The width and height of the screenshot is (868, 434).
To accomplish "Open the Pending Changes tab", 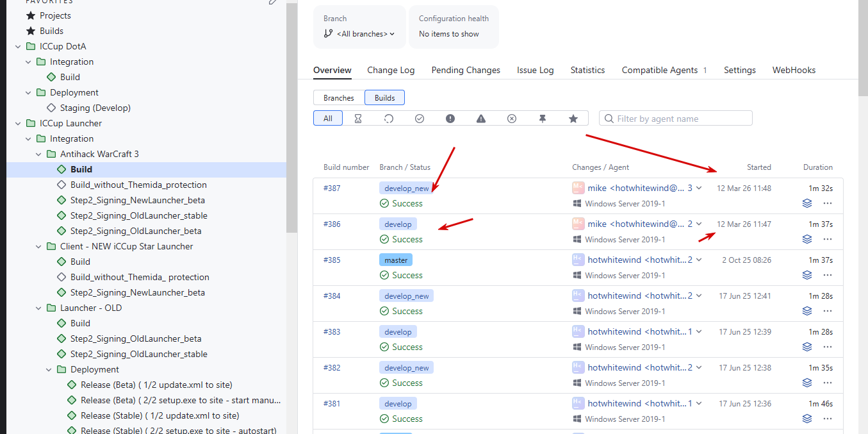I will point(466,70).
